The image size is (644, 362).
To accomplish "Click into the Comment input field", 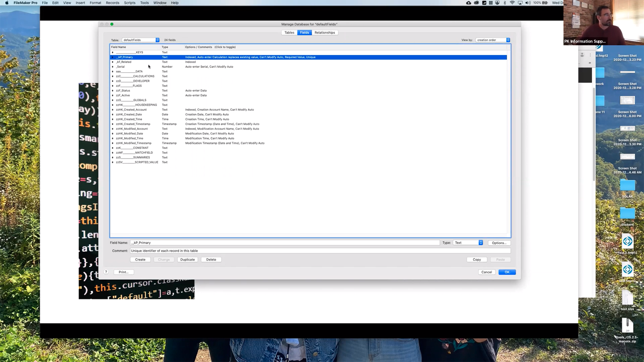I will (320, 251).
